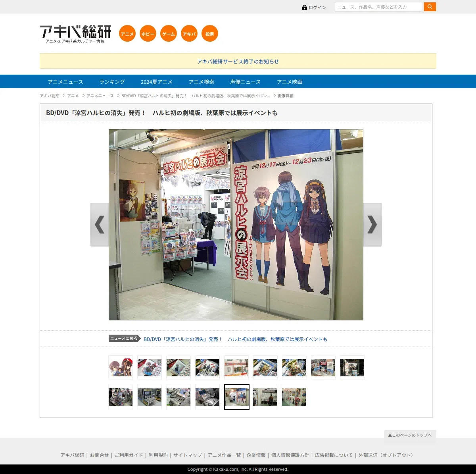
Task: Go to previous image with left arrow
Action: (100, 225)
